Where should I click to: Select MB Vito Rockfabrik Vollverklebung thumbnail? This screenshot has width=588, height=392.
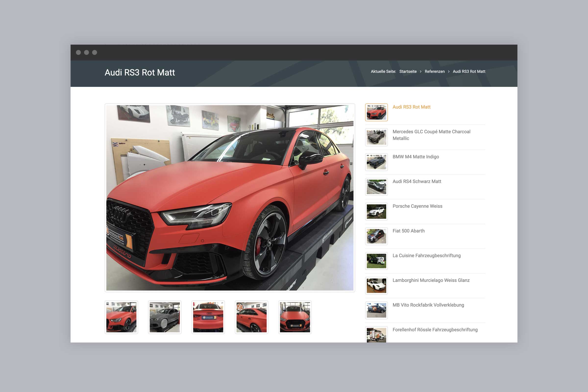376,310
